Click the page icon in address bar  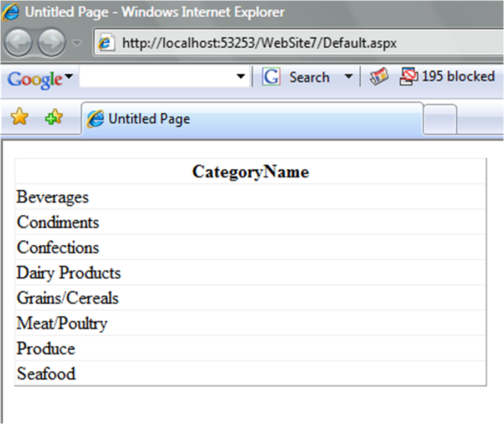click(x=105, y=42)
